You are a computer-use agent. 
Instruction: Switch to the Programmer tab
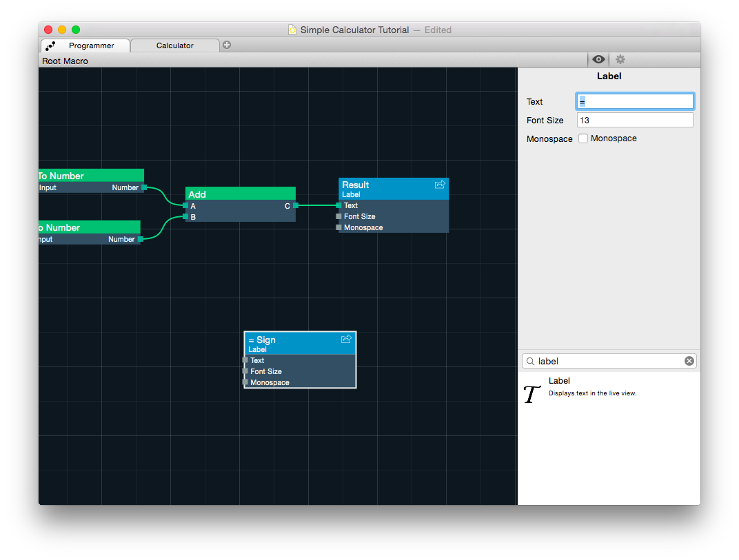coord(85,45)
